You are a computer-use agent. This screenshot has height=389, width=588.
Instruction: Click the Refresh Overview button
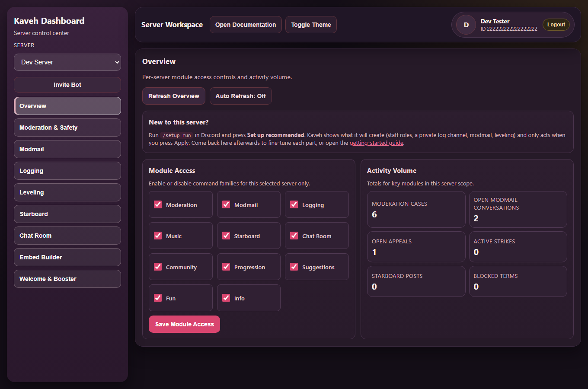click(174, 96)
